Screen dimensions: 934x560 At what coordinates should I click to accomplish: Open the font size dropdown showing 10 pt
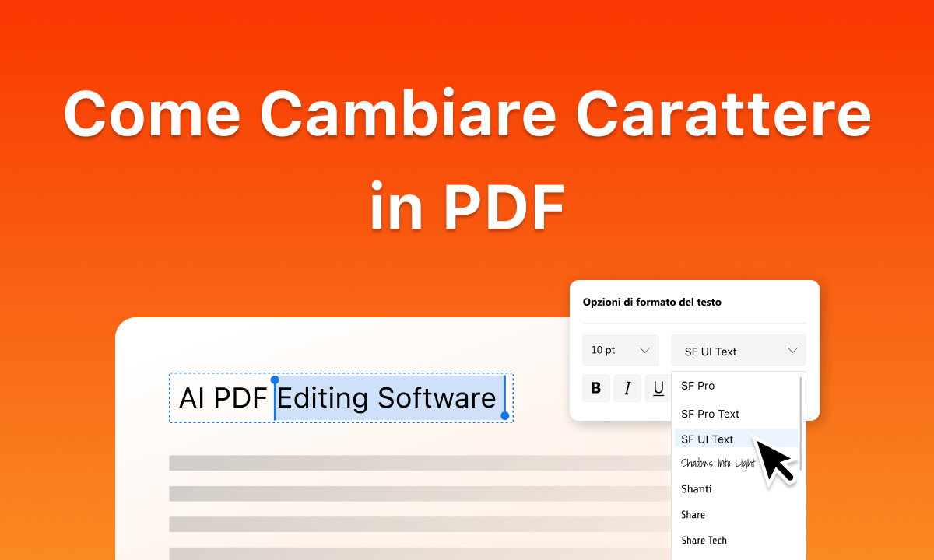pos(620,350)
